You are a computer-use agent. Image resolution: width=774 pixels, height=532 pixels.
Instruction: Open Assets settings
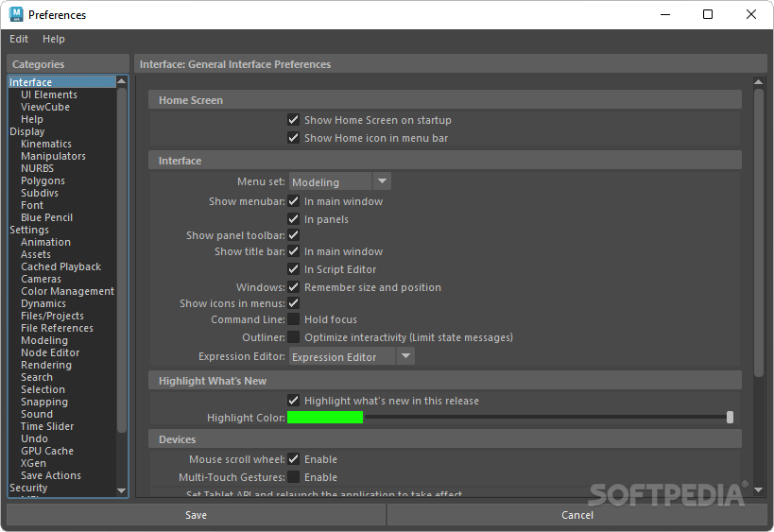[36, 254]
